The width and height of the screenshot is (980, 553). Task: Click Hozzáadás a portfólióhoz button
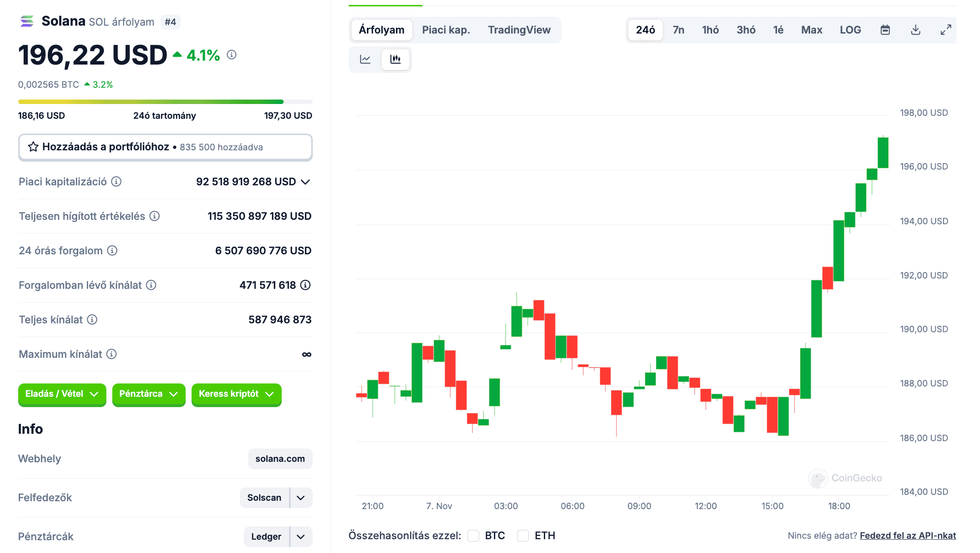(x=165, y=147)
